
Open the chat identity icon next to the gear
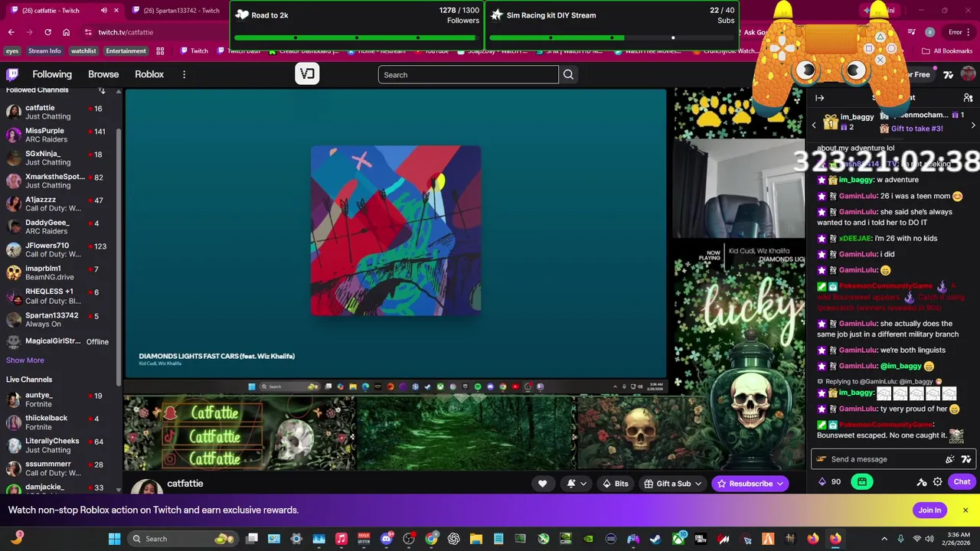922,481
